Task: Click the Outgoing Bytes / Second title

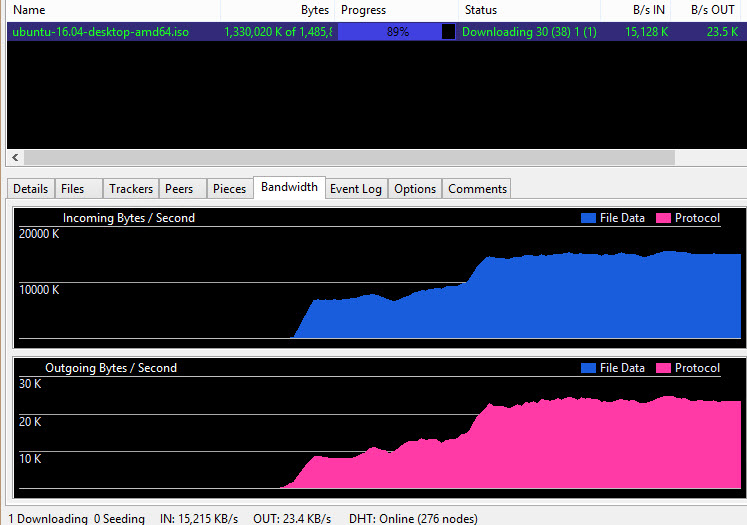Action: pos(111,368)
